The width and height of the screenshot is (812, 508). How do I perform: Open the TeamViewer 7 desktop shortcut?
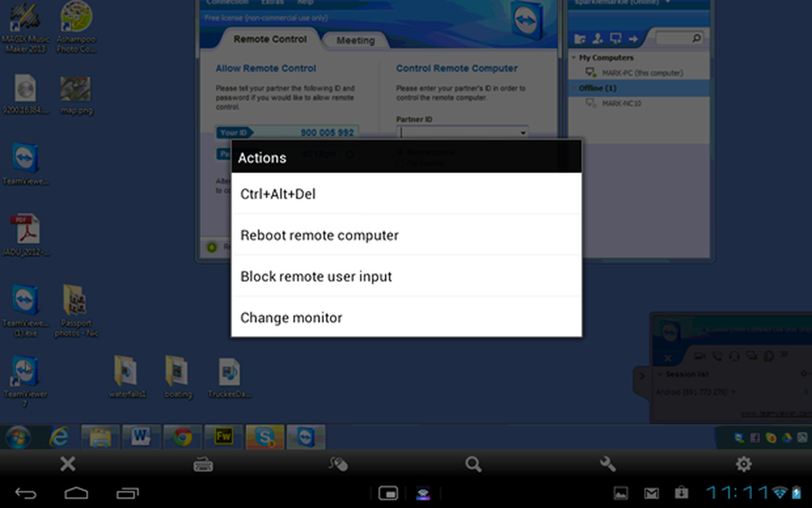point(25,380)
